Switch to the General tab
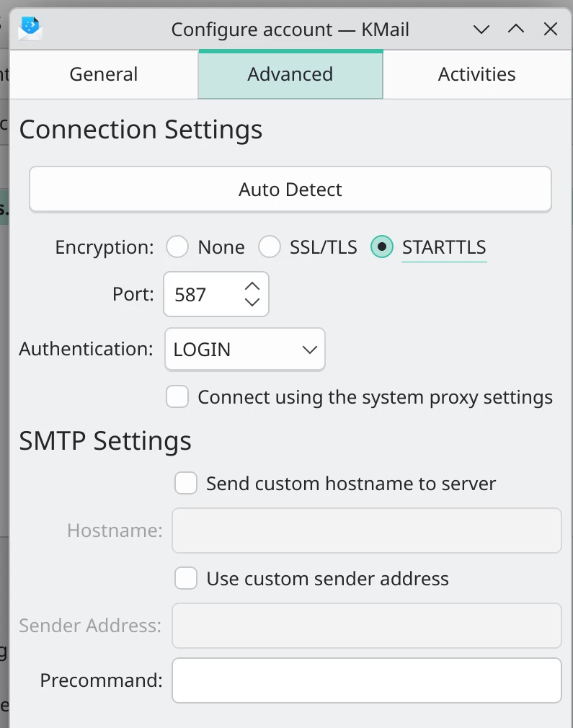Viewport: 573px width, 728px height. tap(104, 74)
